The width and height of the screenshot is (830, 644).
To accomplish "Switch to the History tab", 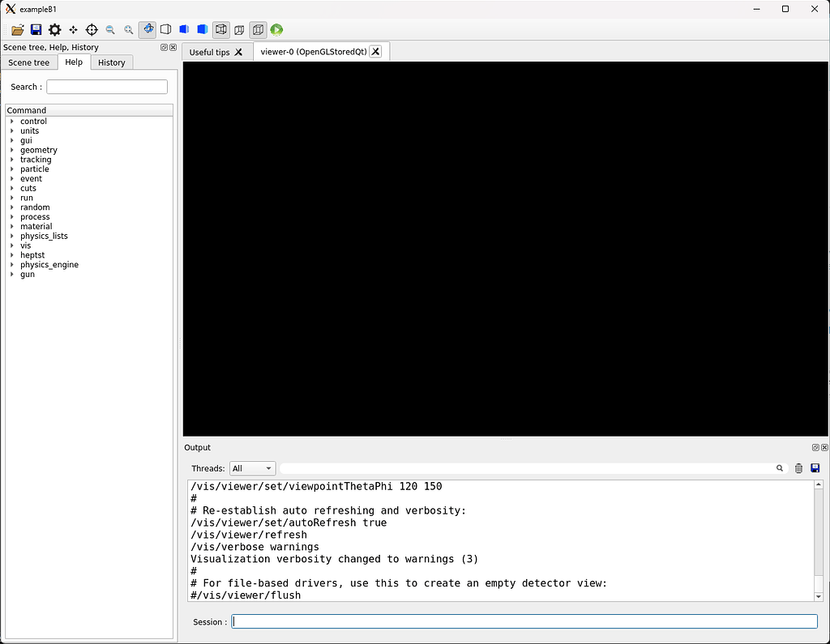I will click(x=111, y=62).
